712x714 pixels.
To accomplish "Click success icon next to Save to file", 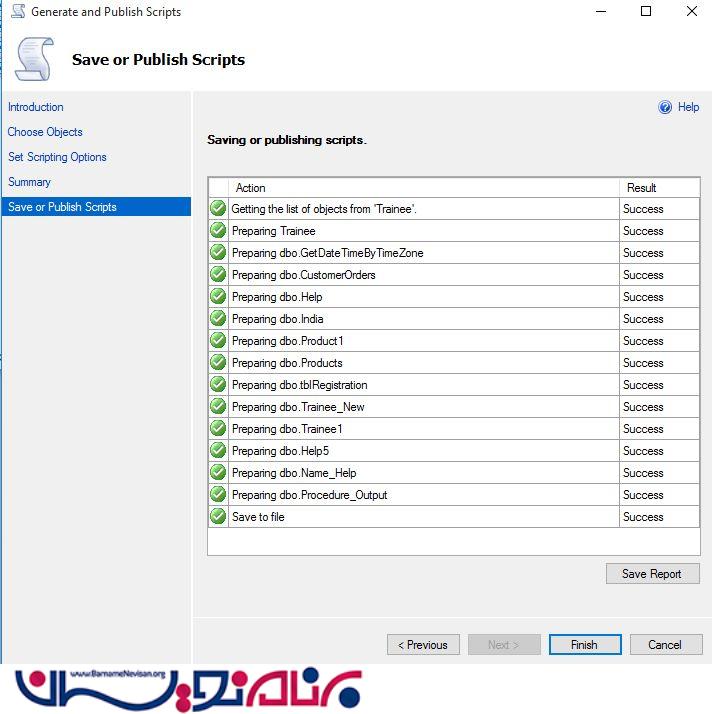I will point(218,517).
